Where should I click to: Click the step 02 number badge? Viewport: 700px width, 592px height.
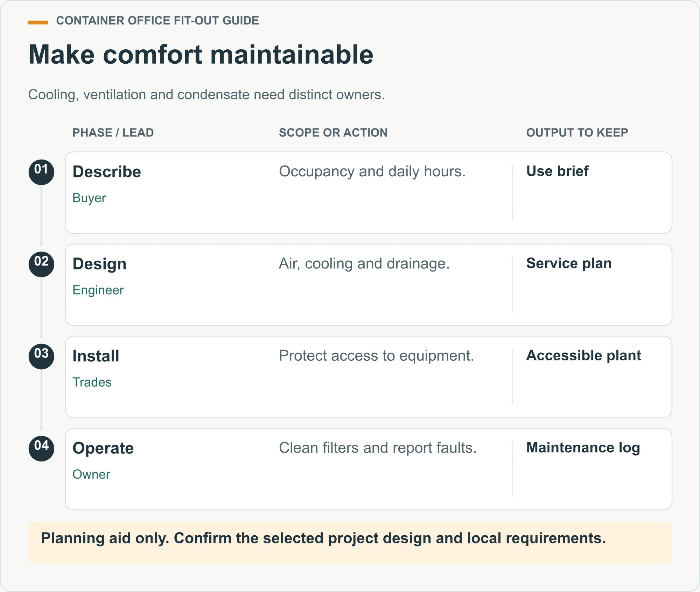point(41,264)
